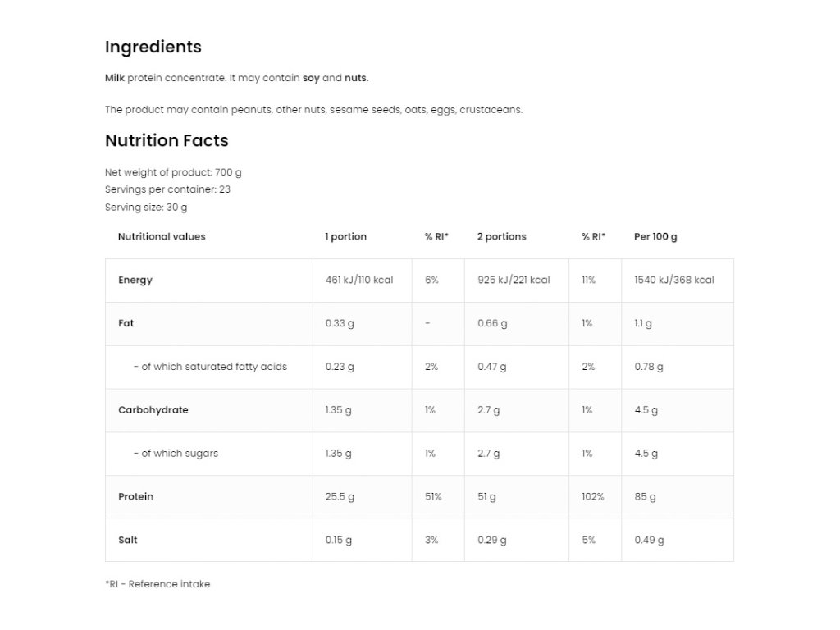Select the bold word Milk in ingredients
Screen dimensions: 840x630
pos(114,78)
